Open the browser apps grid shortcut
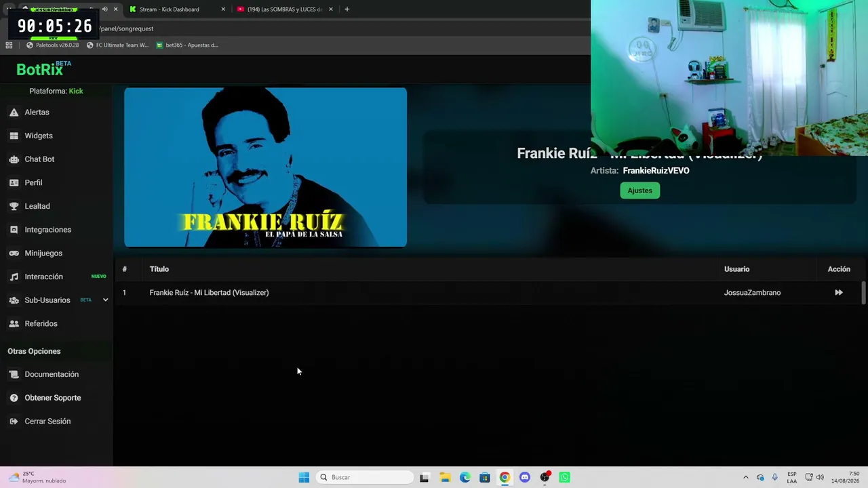Screen dimensions: 868x488 pyautogui.click(x=9, y=45)
